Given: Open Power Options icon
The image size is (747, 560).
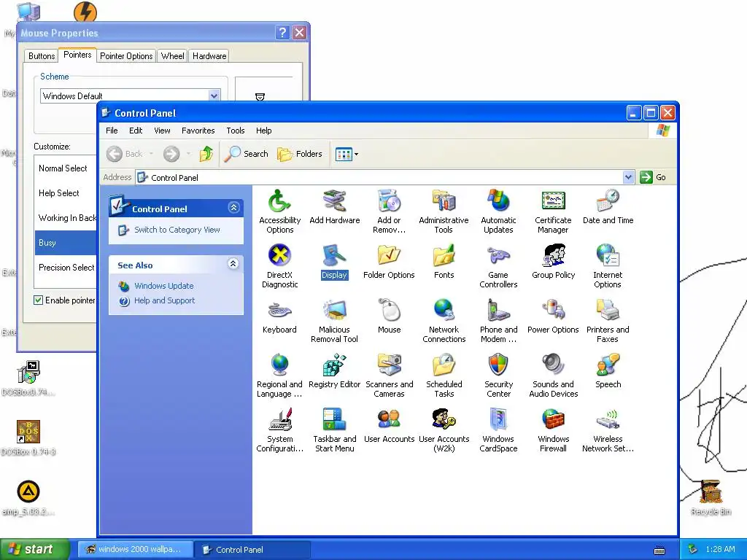Looking at the screenshot, I should tap(553, 316).
